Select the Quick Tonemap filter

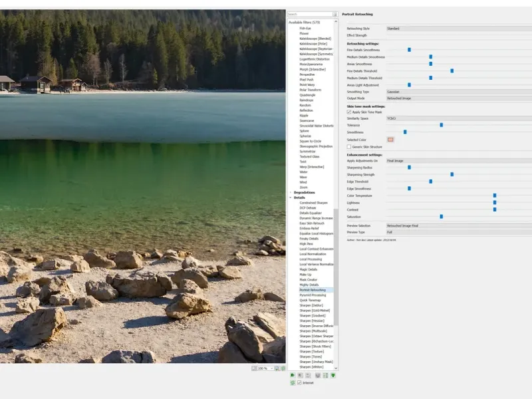pyautogui.click(x=310, y=301)
